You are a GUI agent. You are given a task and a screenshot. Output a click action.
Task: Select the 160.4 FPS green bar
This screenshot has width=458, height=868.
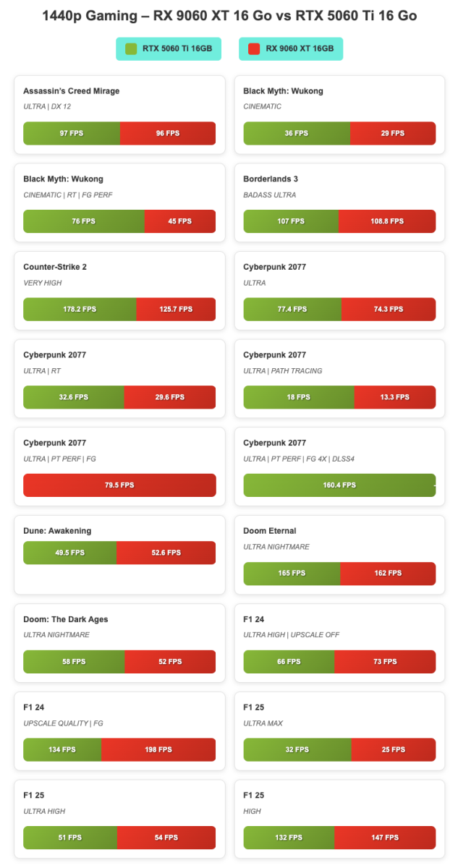339,485
